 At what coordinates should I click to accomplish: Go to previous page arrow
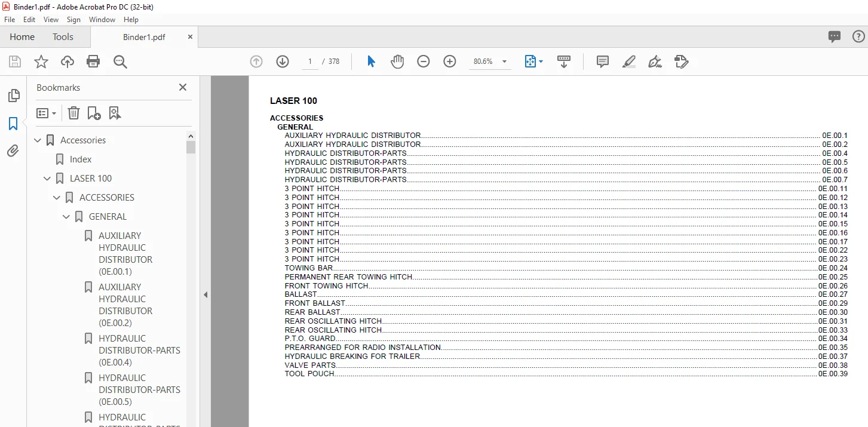pos(256,62)
